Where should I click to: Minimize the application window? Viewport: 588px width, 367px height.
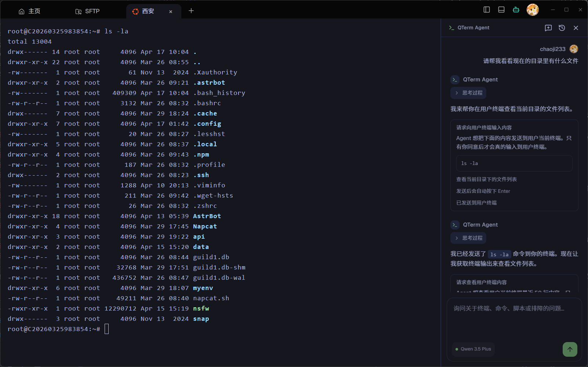[x=553, y=10]
